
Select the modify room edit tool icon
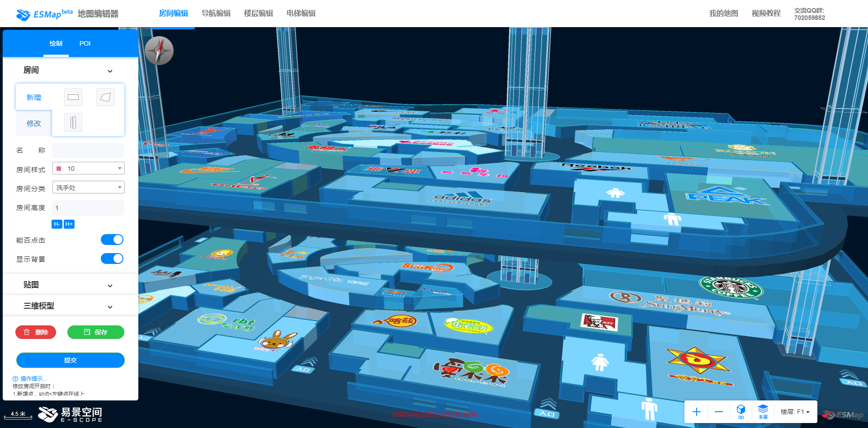[x=73, y=122]
